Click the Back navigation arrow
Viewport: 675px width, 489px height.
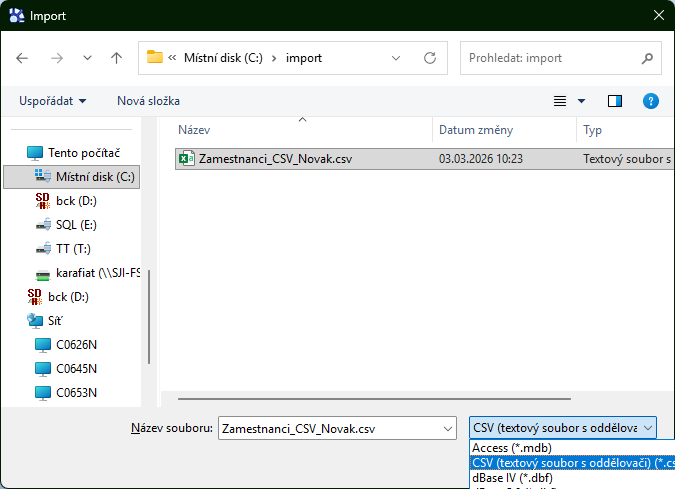coord(23,58)
